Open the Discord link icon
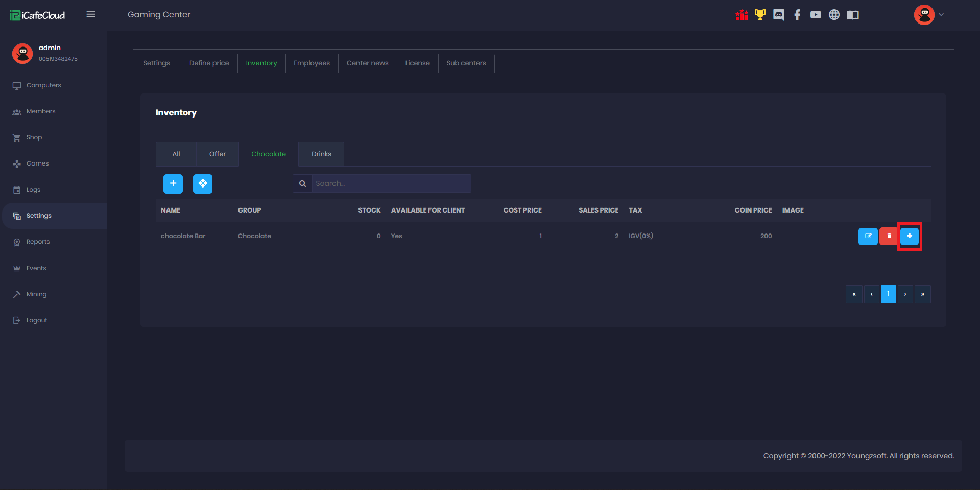 (x=778, y=15)
